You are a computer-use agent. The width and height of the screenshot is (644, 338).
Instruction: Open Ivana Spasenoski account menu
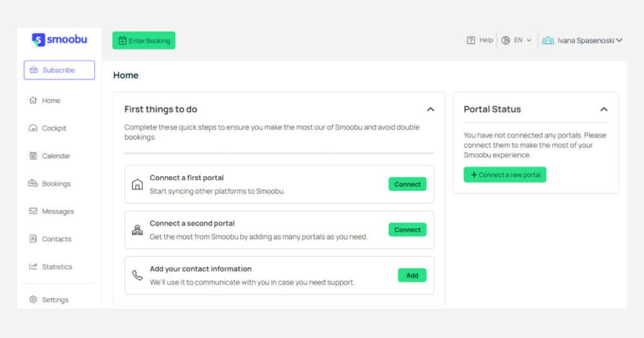[582, 40]
